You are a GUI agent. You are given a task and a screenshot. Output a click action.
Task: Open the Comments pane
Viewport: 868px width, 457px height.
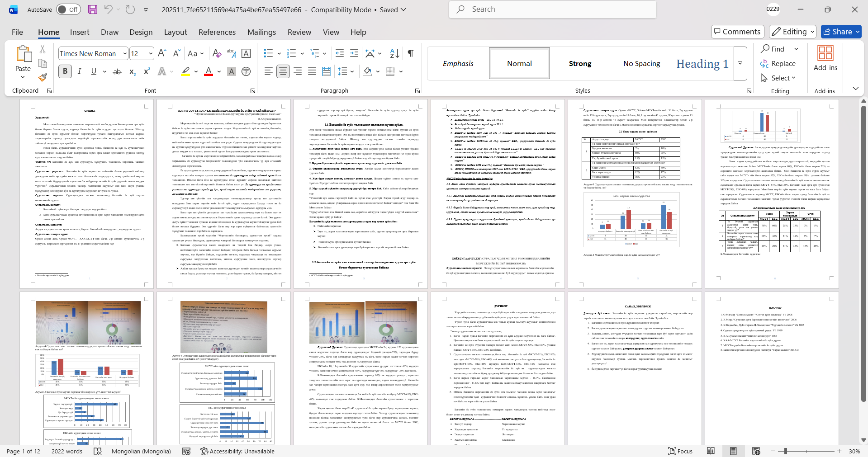737,32
